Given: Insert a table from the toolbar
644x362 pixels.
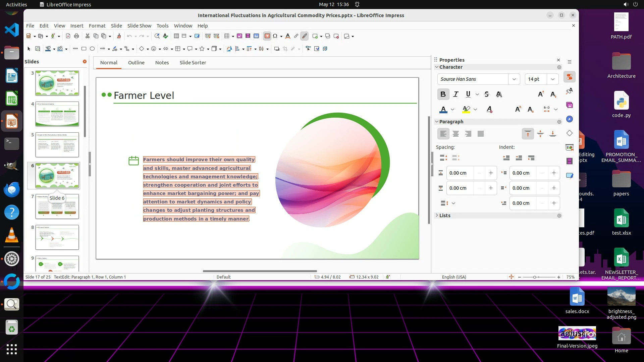Looking at the screenshot, I should tap(227, 36).
